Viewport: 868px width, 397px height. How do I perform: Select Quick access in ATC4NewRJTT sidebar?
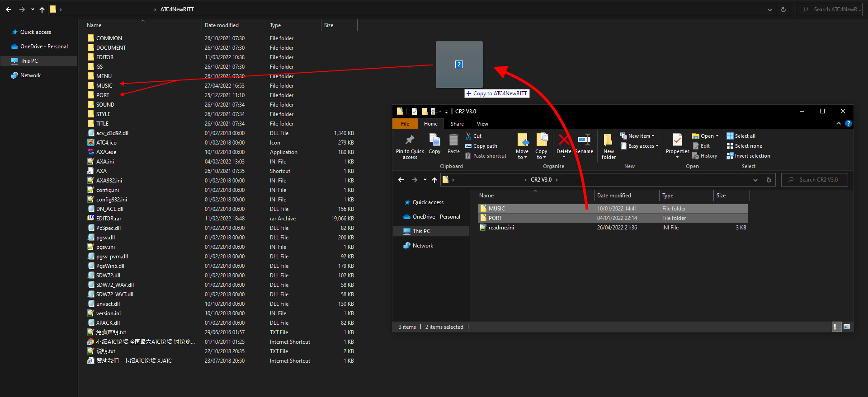click(x=35, y=32)
